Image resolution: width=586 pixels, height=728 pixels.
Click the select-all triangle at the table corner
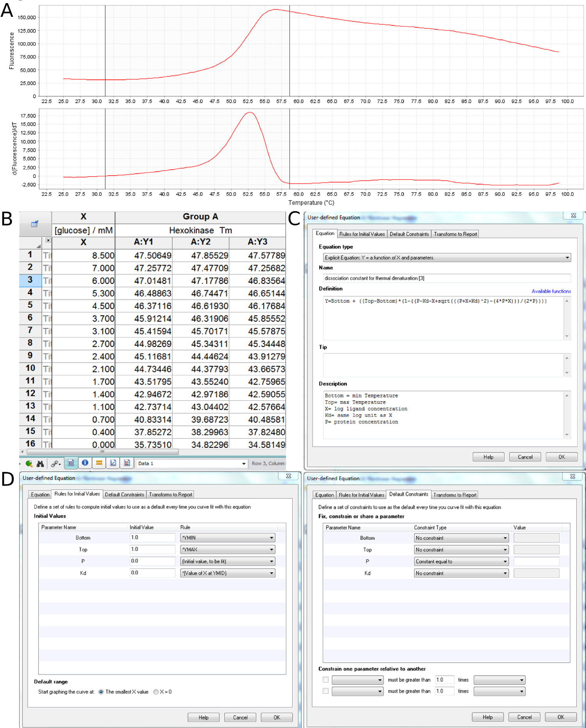tap(39, 246)
